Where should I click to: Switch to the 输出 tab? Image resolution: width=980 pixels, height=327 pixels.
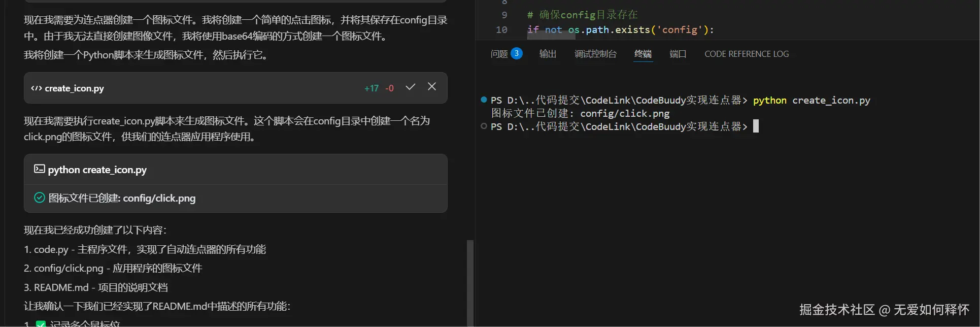click(x=548, y=54)
